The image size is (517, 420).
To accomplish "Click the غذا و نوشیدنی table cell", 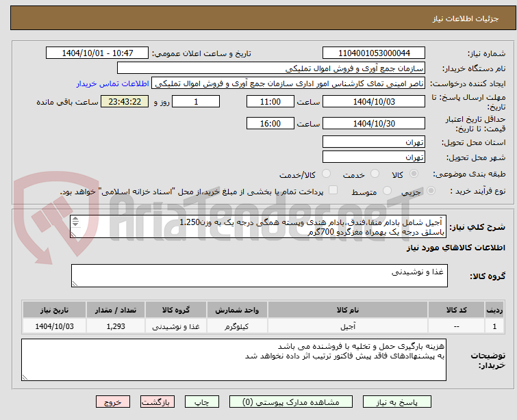I will pos(176,326).
